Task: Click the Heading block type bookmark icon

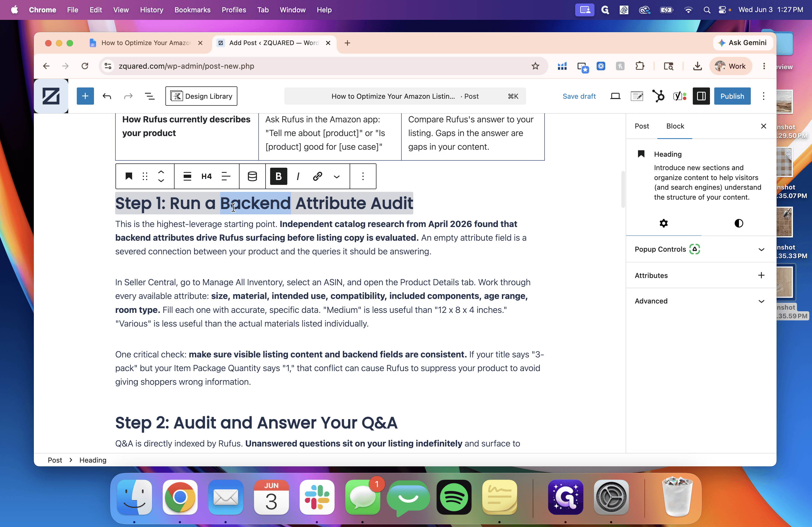Action: click(x=129, y=176)
